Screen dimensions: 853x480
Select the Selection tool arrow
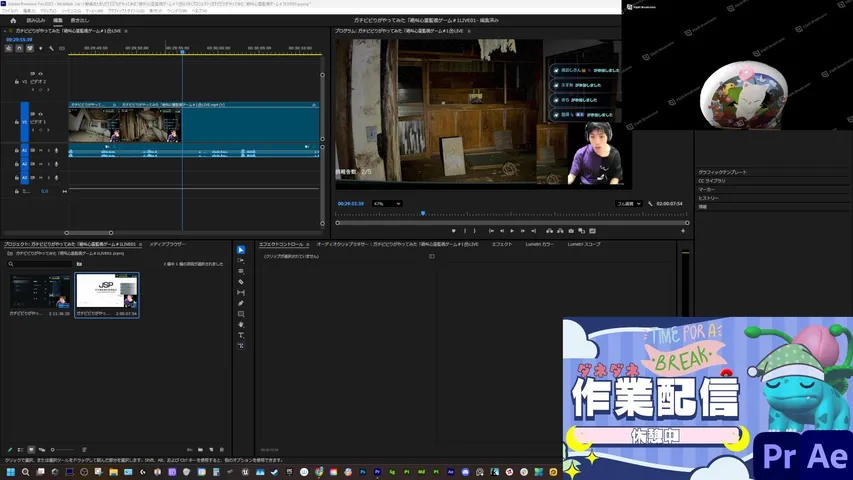(241, 250)
